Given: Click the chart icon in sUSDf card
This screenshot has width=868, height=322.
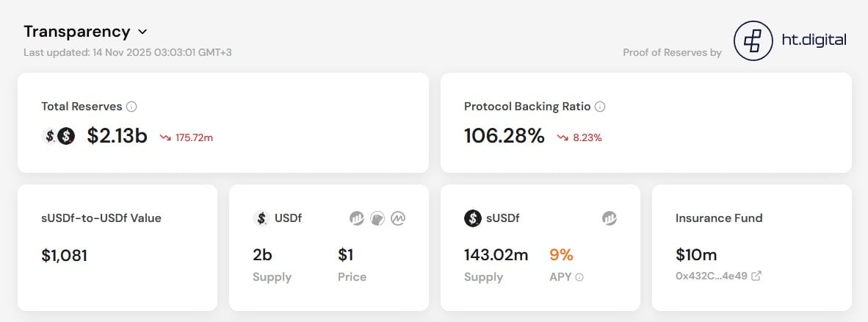Looking at the screenshot, I should click(610, 218).
